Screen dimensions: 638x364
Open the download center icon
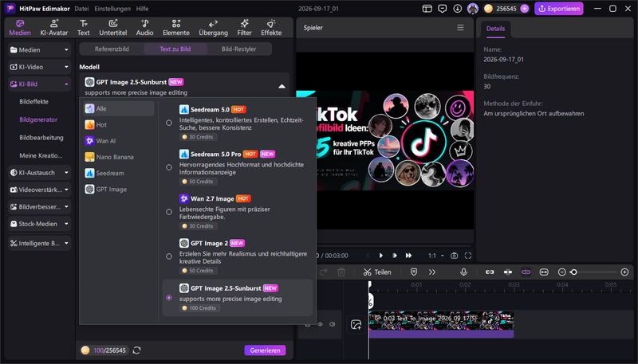click(457, 9)
